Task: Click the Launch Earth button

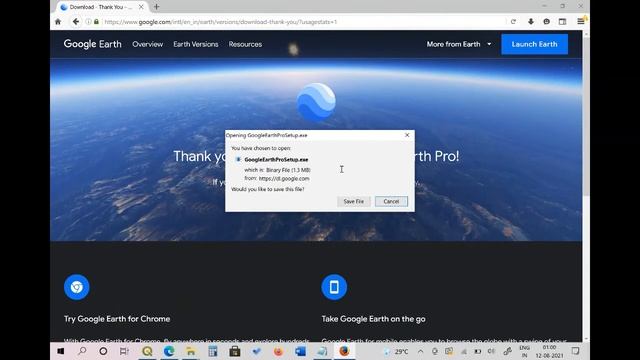Action: tap(534, 44)
